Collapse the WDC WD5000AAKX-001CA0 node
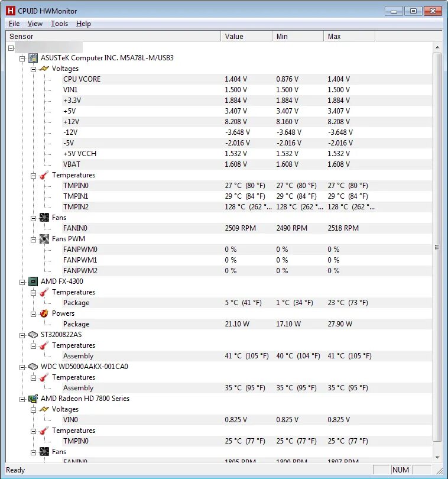The image size is (448, 479). tap(22, 367)
